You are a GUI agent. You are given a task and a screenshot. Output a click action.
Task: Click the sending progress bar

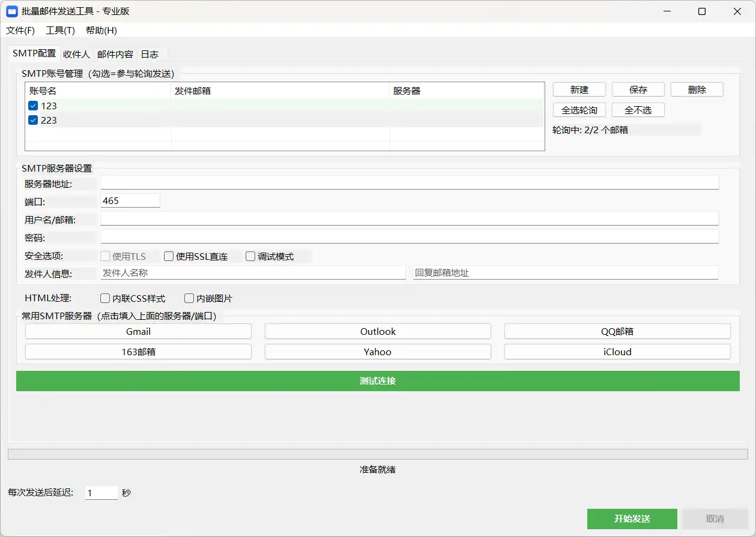point(378,455)
